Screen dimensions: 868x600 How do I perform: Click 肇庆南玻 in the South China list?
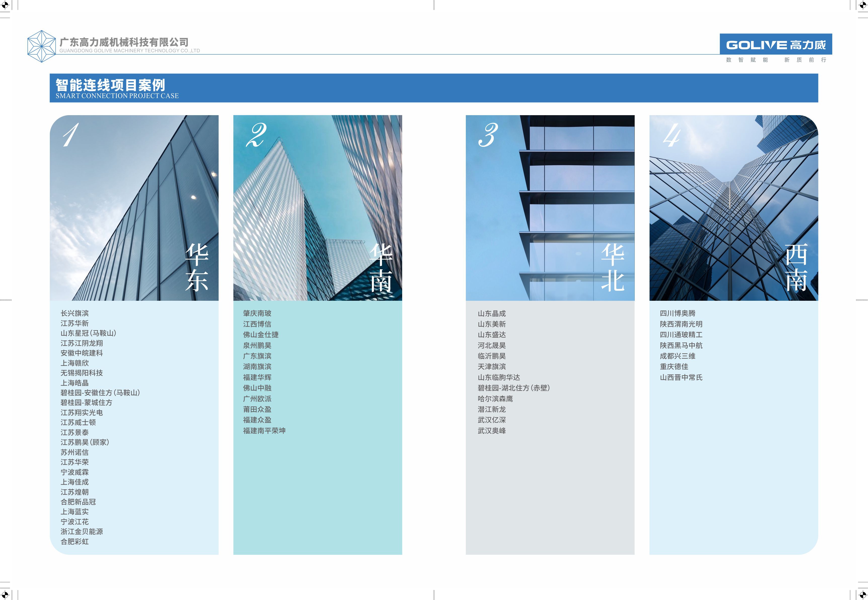coord(257,313)
